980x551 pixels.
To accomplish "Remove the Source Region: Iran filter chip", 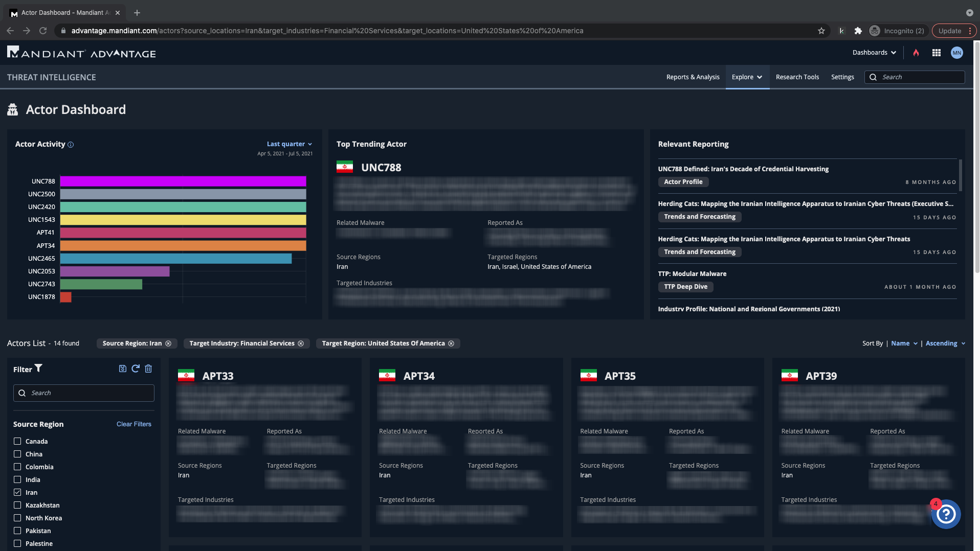I will coord(168,343).
